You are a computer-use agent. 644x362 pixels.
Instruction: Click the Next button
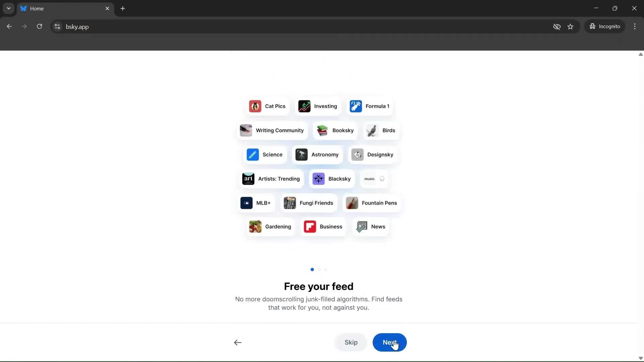click(390, 342)
